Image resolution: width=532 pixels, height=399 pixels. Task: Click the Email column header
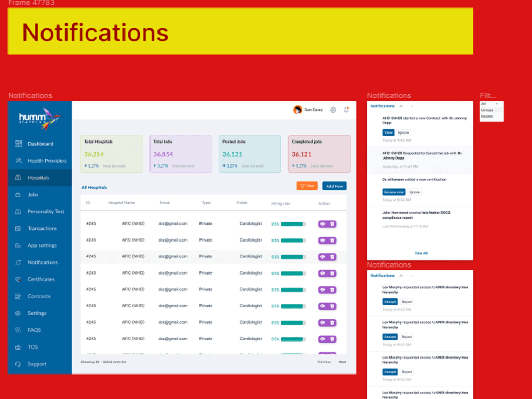point(164,203)
